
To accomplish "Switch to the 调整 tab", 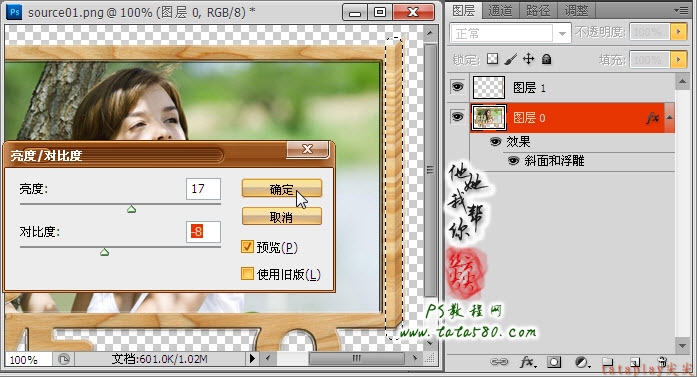I will 576,10.
